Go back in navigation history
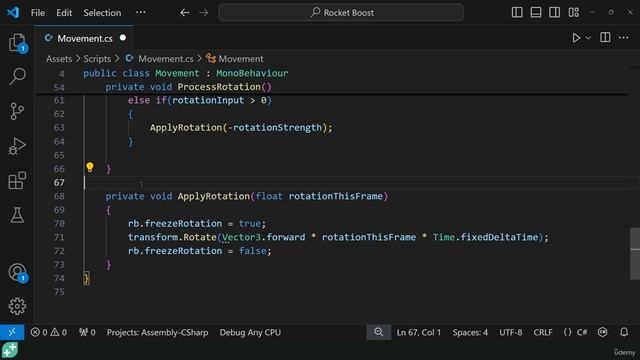640x360 pixels. click(x=184, y=13)
